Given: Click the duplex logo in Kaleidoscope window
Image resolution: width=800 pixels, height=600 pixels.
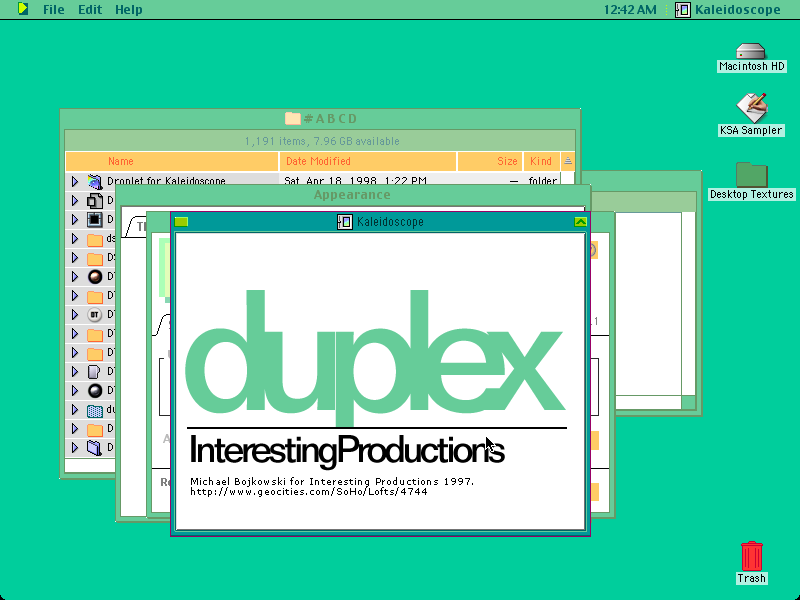Looking at the screenshot, I should pos(376,357).
